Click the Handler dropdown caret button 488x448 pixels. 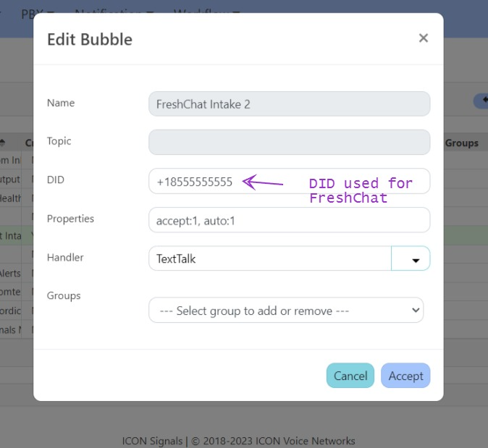point(411,258)
